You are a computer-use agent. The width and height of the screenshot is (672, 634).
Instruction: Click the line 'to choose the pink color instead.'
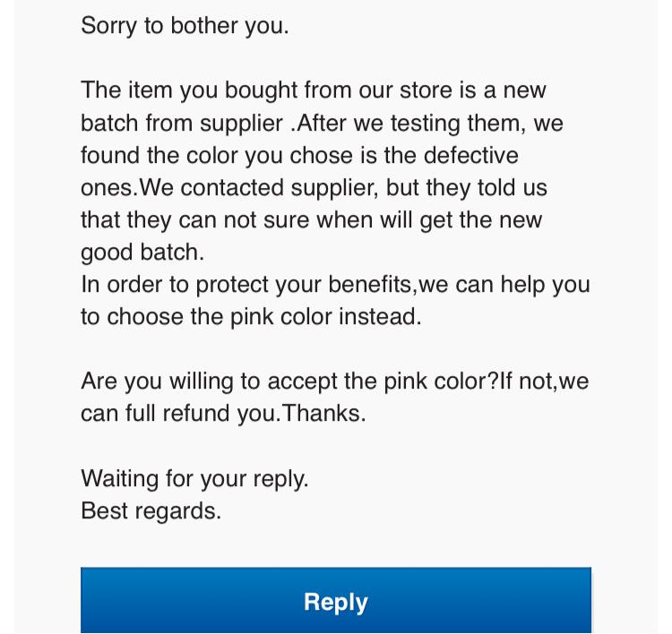[251, 317]
